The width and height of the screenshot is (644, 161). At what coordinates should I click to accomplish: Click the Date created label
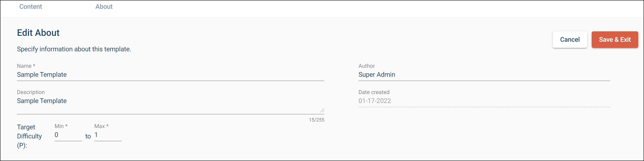374,92
